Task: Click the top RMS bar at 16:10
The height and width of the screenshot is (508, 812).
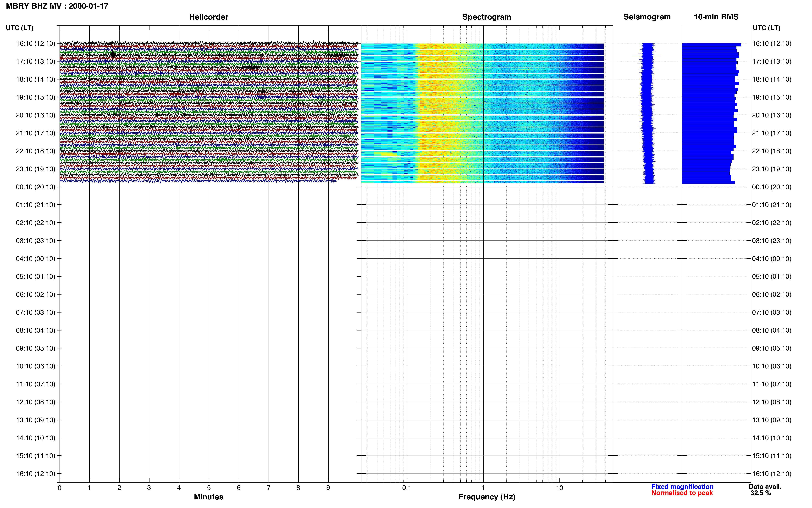Action: tap(712, 45)
